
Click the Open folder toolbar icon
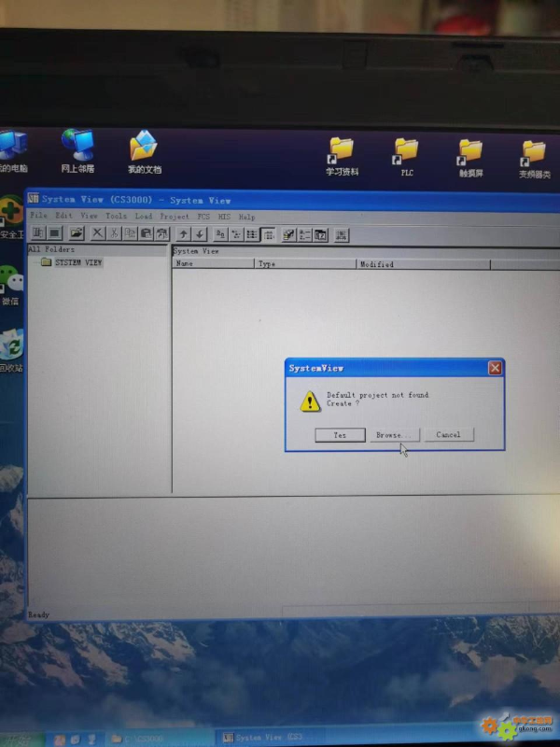click(x=77, y=233)
